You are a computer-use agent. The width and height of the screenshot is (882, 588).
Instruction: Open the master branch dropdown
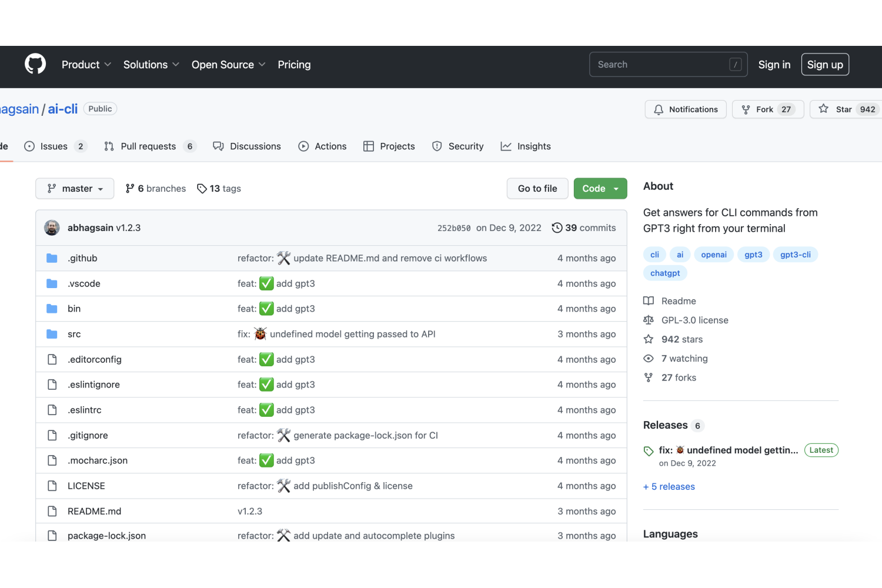tap(75, 189)
